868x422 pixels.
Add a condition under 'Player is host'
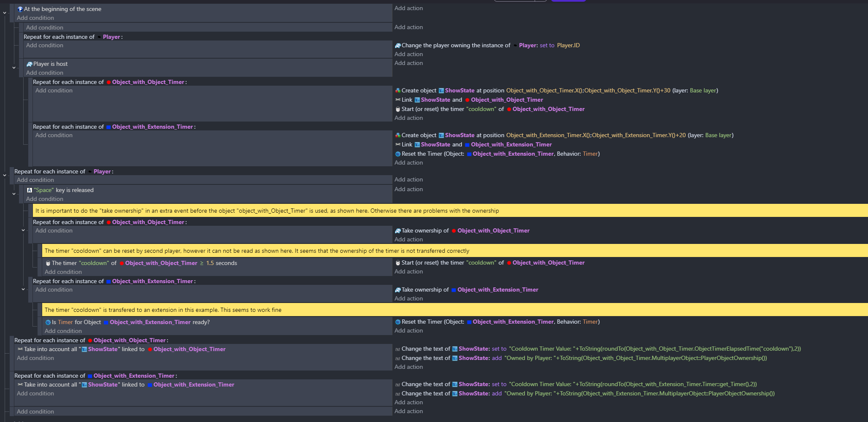click(x=45, y=73)
